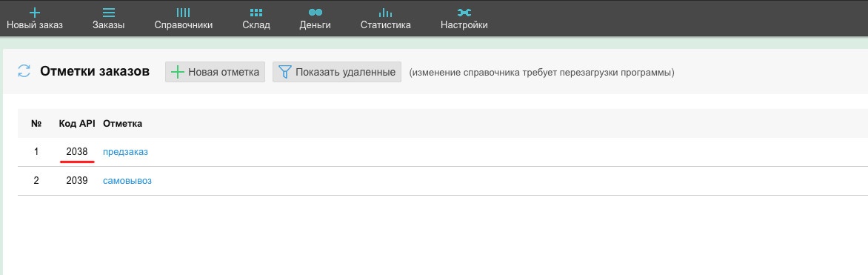Click the Отметки заказов heading
Screen dimensions: 868x275
(95, 71)
